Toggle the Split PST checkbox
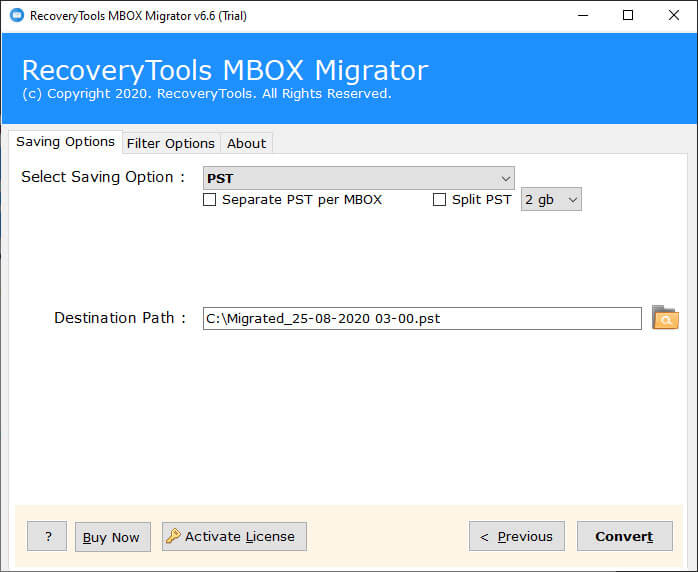This screenshot has height=572, width=698. [x=439, y=199]
